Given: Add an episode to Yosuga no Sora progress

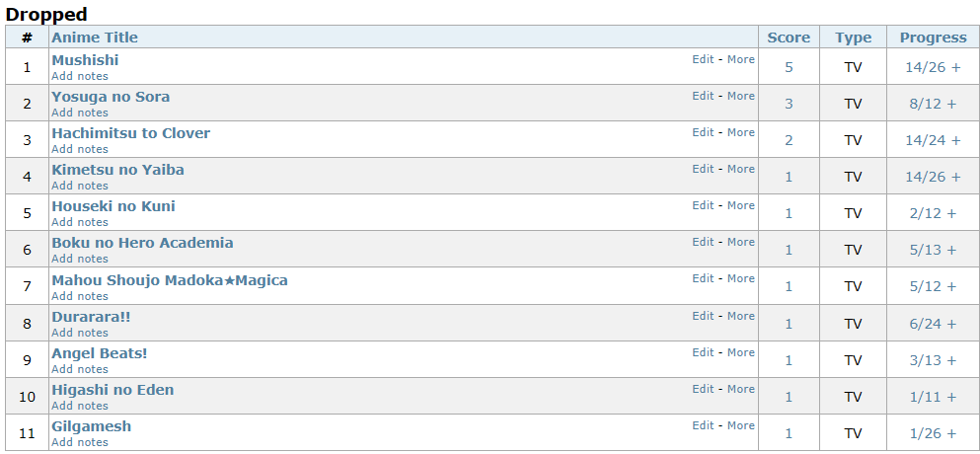Looking at the screenshot, I should click(x=951, y=104).
